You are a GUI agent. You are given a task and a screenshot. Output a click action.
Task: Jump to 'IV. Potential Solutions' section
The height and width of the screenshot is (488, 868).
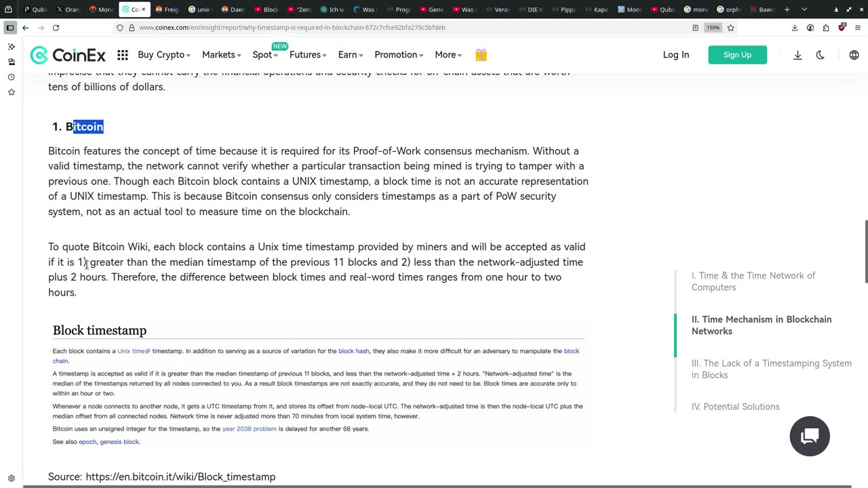click(x=735, y=407)
